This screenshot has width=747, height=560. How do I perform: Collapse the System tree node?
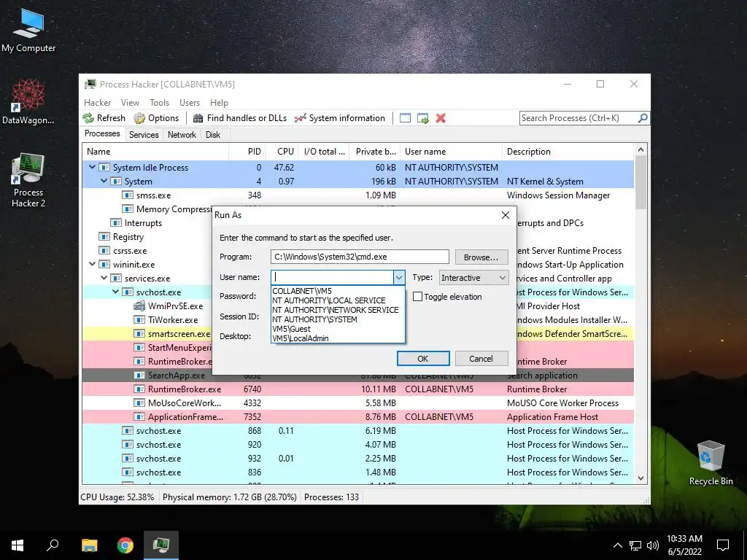(x=104, y=181)
